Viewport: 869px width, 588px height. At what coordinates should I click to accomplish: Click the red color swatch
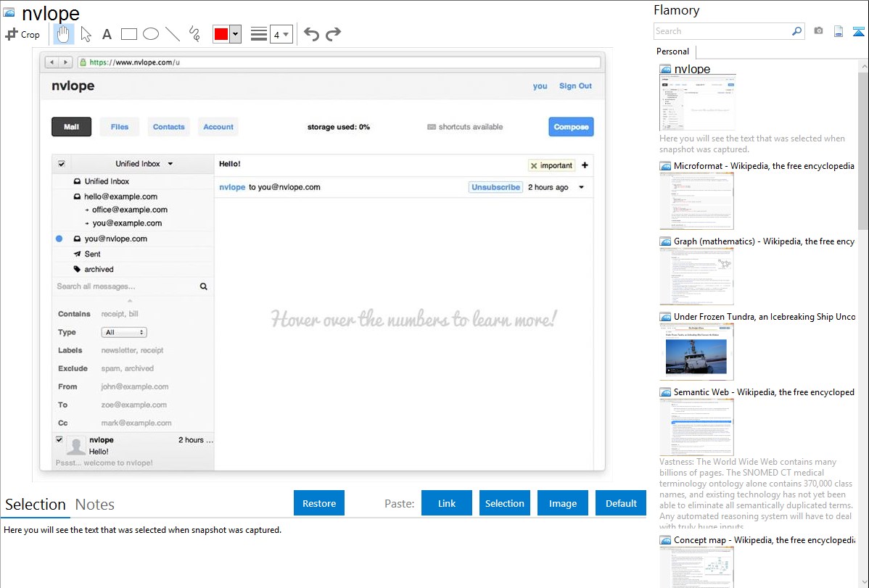[221, 34]
